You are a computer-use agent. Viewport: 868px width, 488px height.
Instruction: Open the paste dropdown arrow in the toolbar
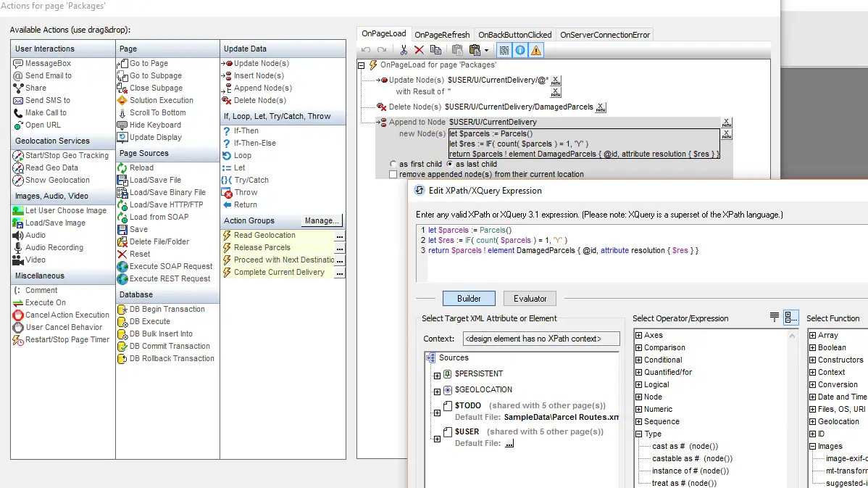click(x=487, y=51)
